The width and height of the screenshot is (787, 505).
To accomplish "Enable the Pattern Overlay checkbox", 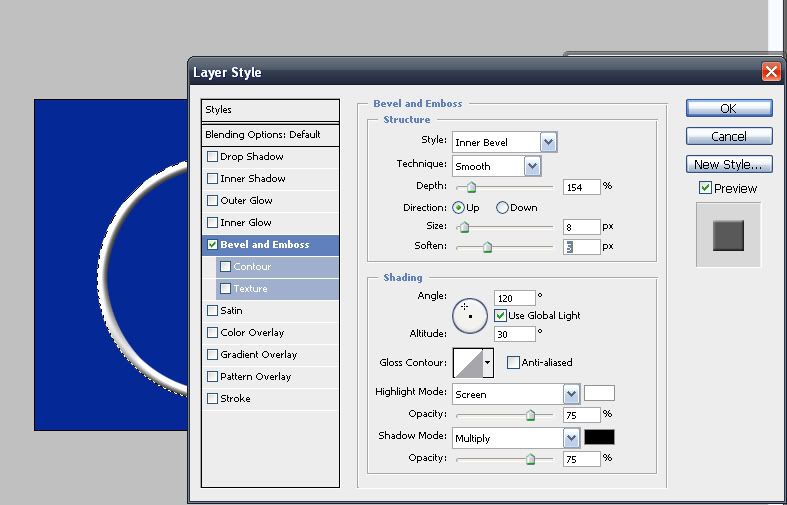I will 212,376.
